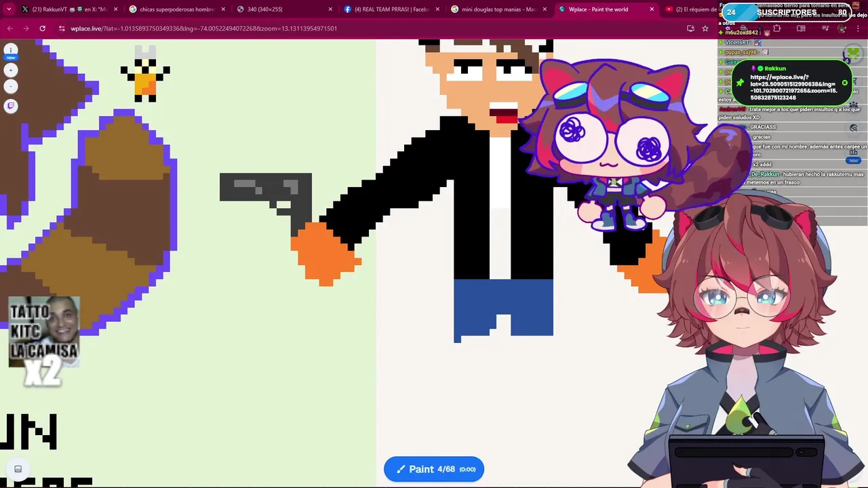Image resolution: width=868 pixels, height=488 pixels.
Task: Dismiss the pinned Rakkun message
Action: 845,83
